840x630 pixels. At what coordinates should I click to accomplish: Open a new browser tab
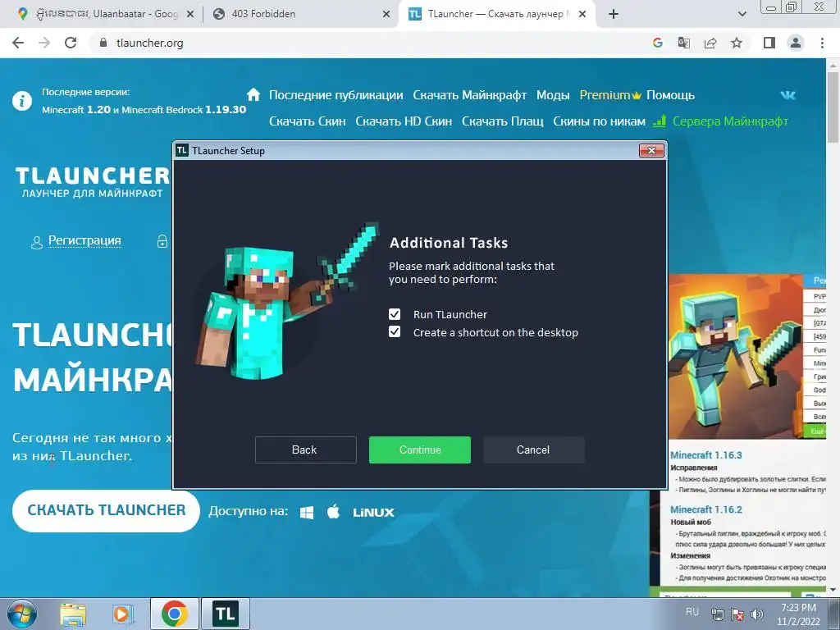pyautogui.click(x=614, y=14)
